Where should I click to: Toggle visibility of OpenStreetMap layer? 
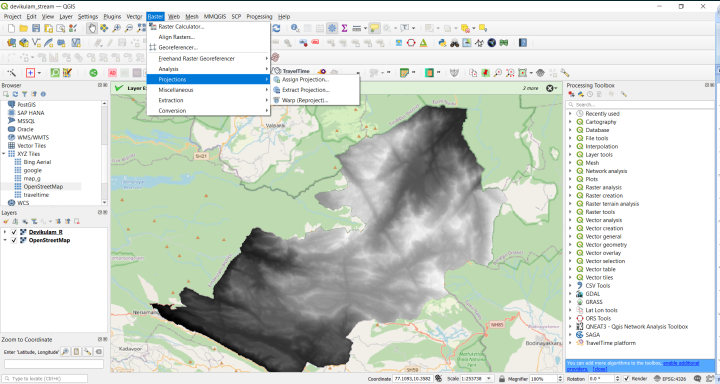pos(14,240)
